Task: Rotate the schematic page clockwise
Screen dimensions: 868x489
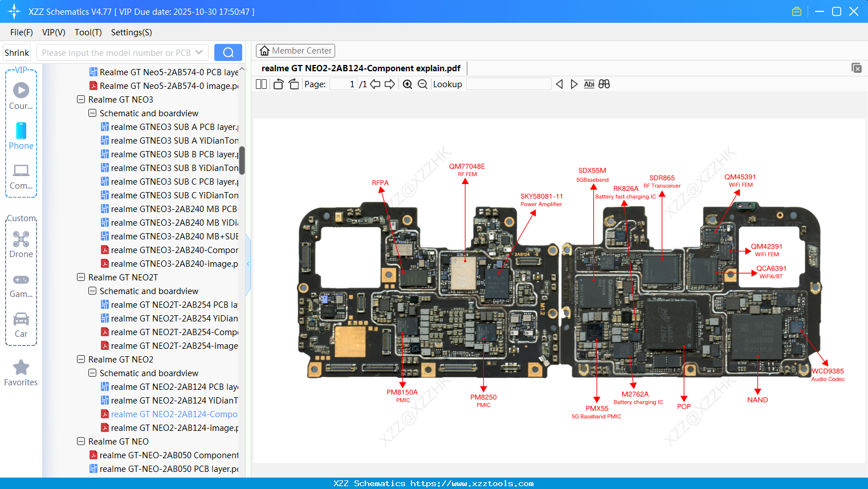Action: (293, 84)
